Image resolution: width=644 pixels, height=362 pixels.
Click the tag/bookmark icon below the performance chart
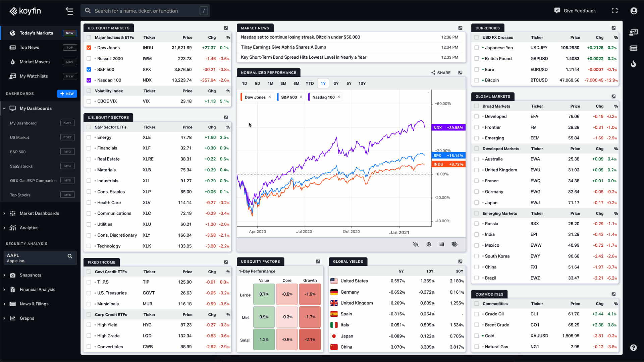[x=455, y=244]
